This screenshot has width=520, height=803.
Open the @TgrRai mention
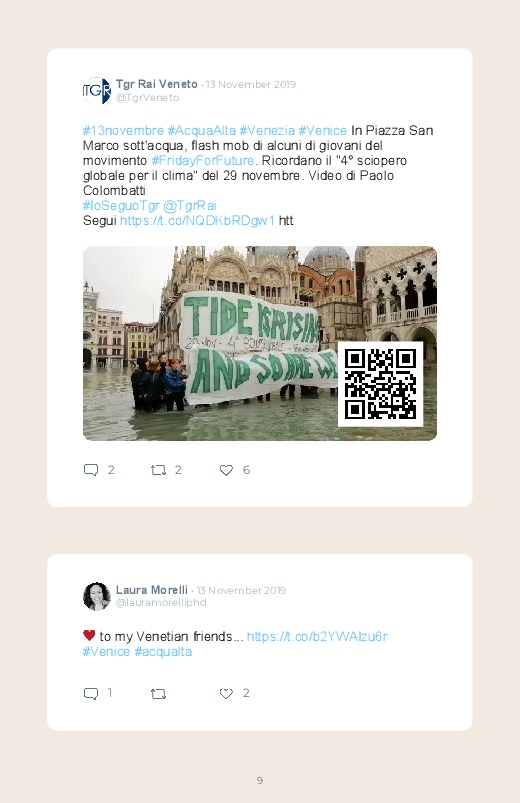(x=190, y=205)
